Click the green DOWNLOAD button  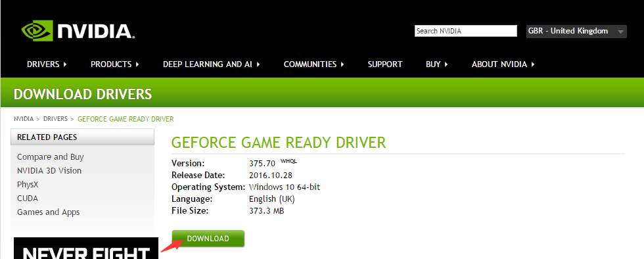click(x=208, y=239)
